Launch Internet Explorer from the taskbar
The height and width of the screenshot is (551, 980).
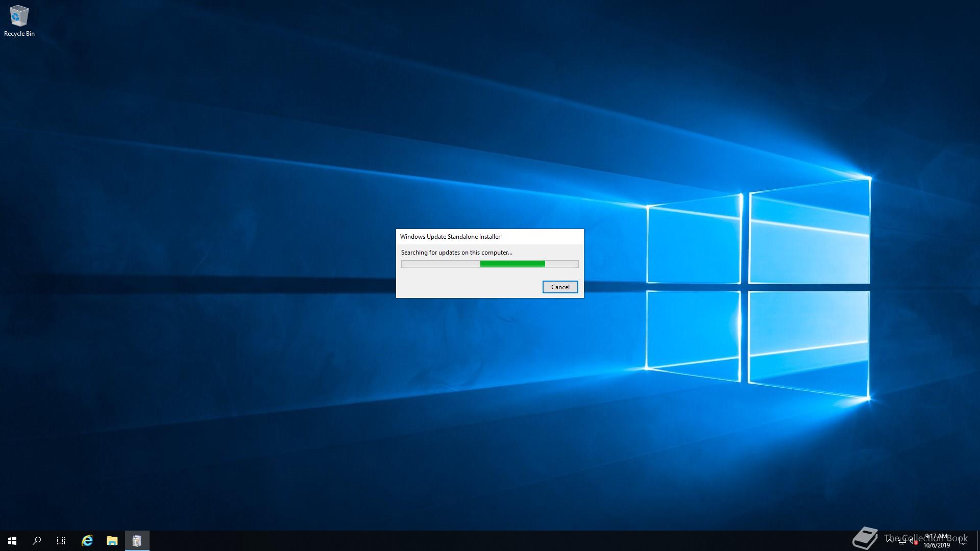pos(87,541)
